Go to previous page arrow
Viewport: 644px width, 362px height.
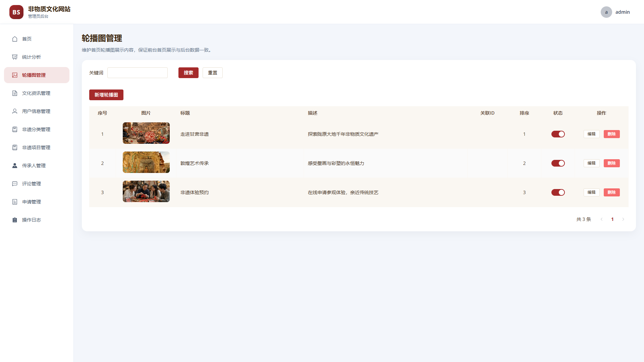click(x=602, y=219)
